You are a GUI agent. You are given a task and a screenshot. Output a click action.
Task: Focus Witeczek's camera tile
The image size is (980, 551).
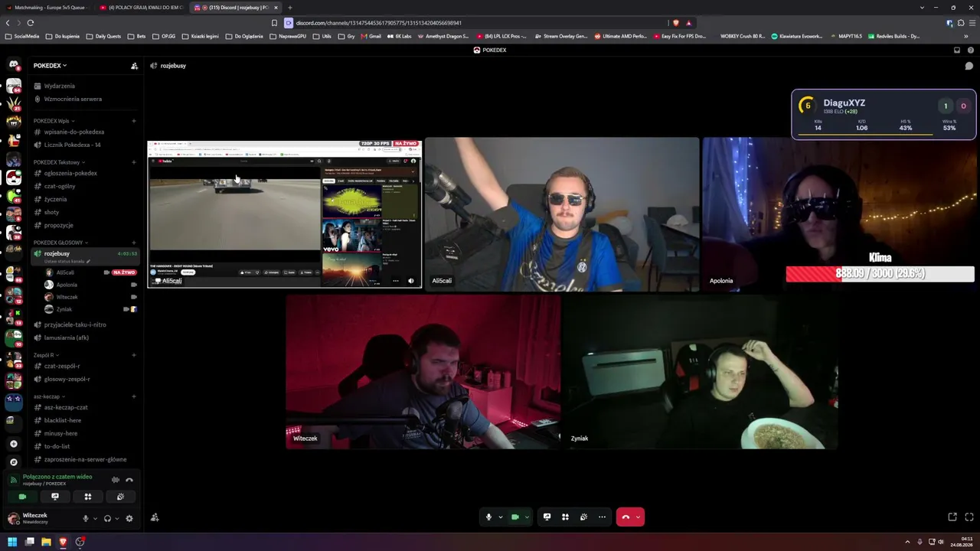[x=423, y=372]
